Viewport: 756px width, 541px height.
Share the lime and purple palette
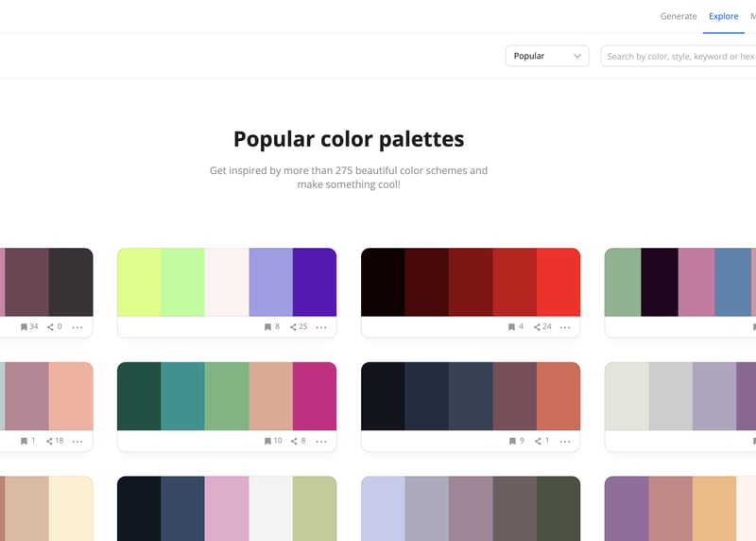[293, 327]
